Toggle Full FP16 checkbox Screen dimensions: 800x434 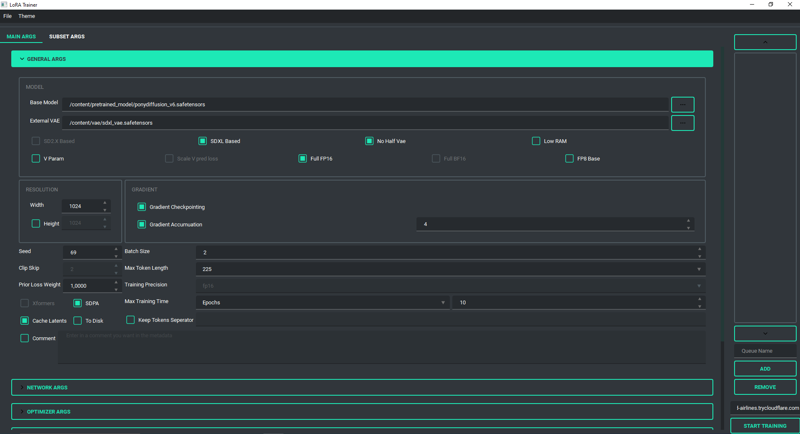[x=303, y=159]
